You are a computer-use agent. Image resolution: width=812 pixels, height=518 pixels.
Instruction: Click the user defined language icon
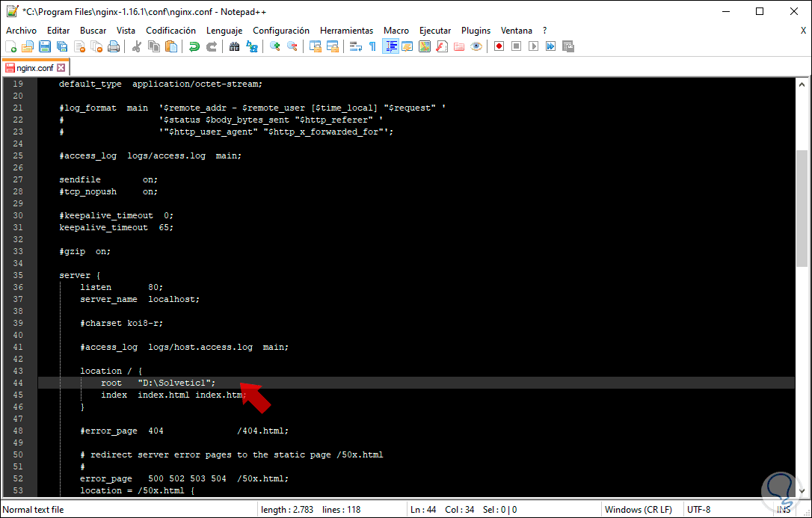click(407, 46)
